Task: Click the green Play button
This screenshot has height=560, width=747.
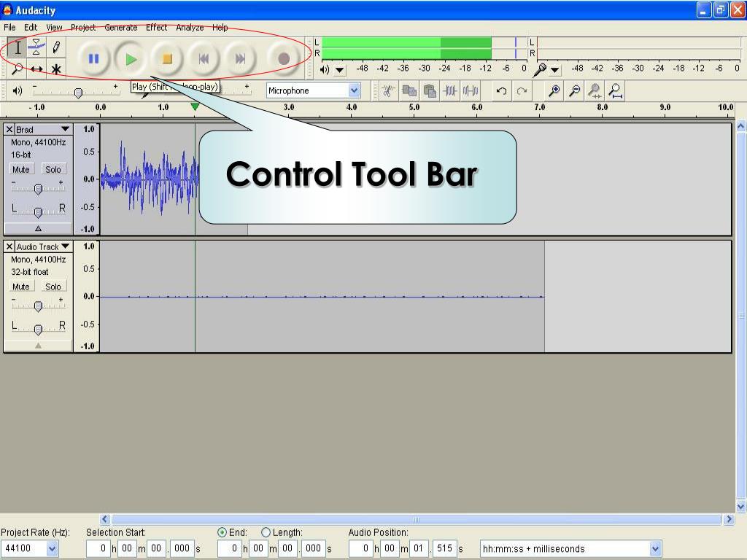Action: tap(131, 59)
